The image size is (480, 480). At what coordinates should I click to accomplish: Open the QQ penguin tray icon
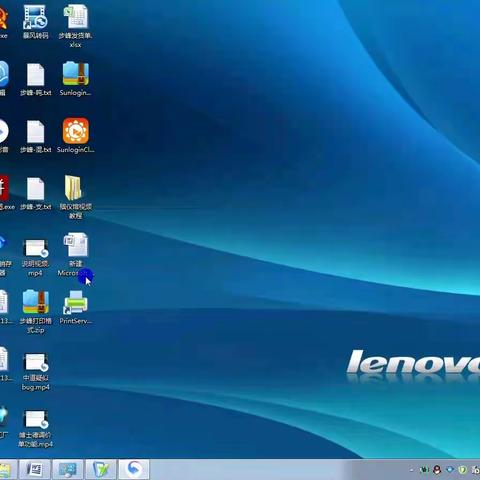437,470
